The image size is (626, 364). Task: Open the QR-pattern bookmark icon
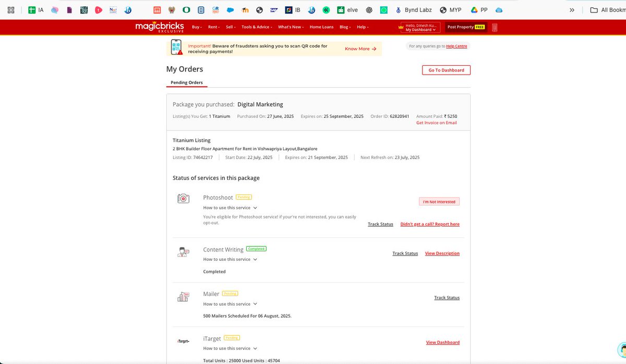coord(84,10)
